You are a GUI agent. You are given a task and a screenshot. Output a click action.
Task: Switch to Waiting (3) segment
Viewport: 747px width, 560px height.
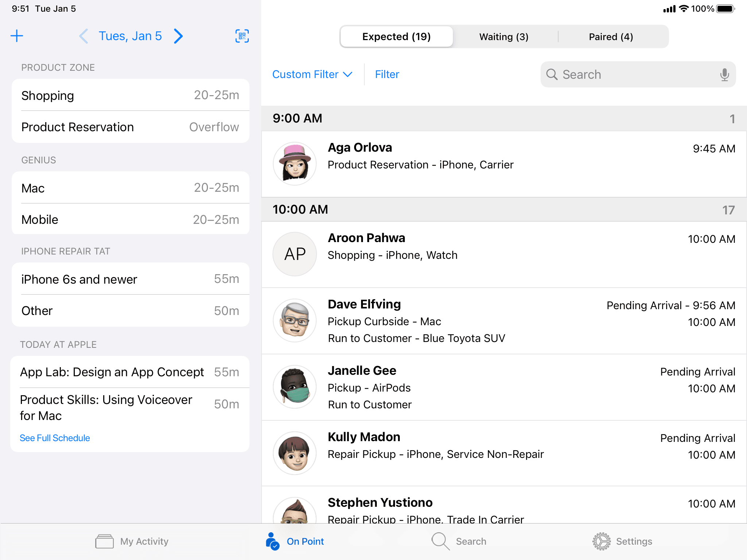(504, 36)
